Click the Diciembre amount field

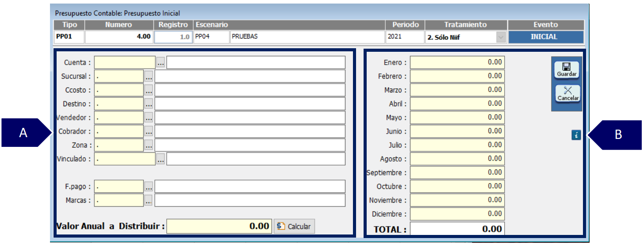[x=457, y=214]
